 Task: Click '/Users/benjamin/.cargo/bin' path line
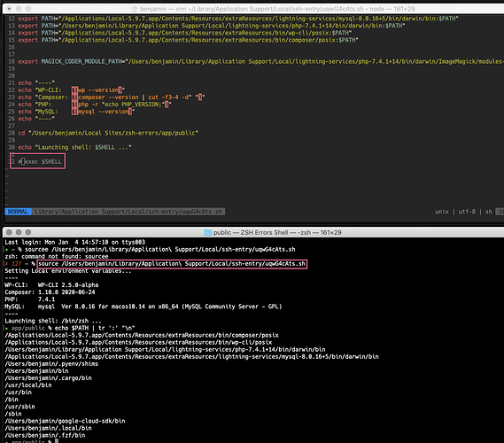point(48,378)
